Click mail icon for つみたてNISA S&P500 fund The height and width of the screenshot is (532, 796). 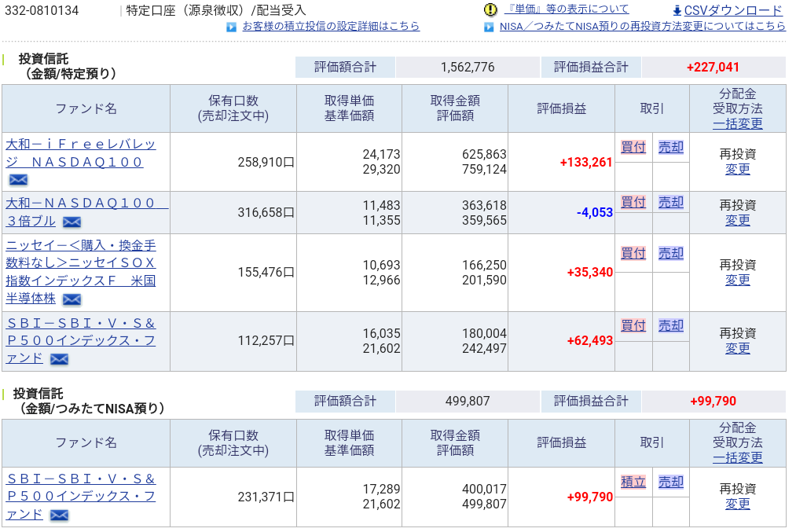click(59, 515)
